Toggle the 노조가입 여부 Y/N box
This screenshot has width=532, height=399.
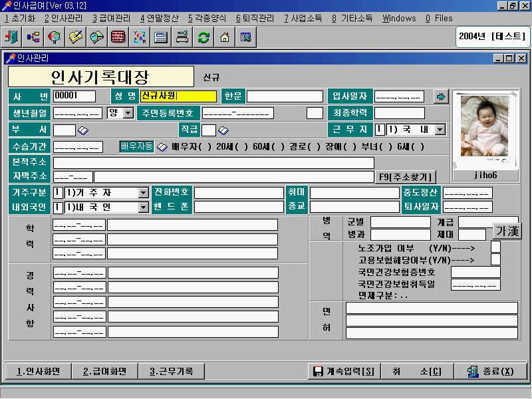click(x=495, y=247)
